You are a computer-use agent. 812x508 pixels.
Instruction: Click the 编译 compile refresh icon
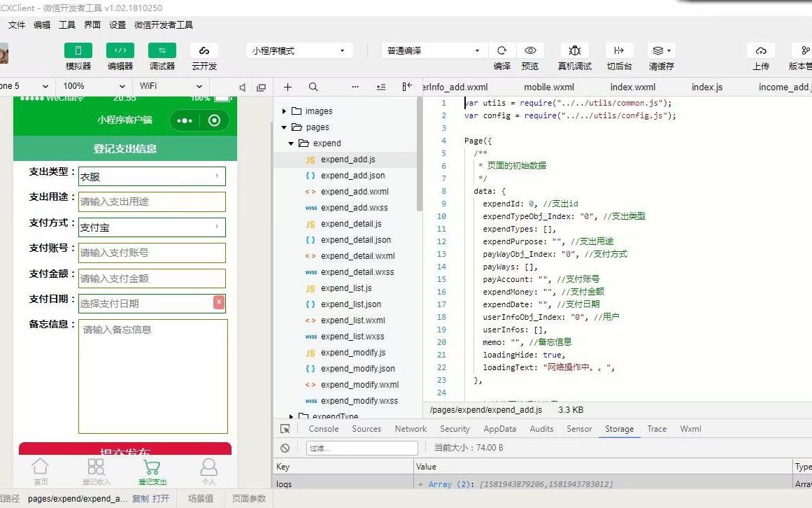[501, 50]
